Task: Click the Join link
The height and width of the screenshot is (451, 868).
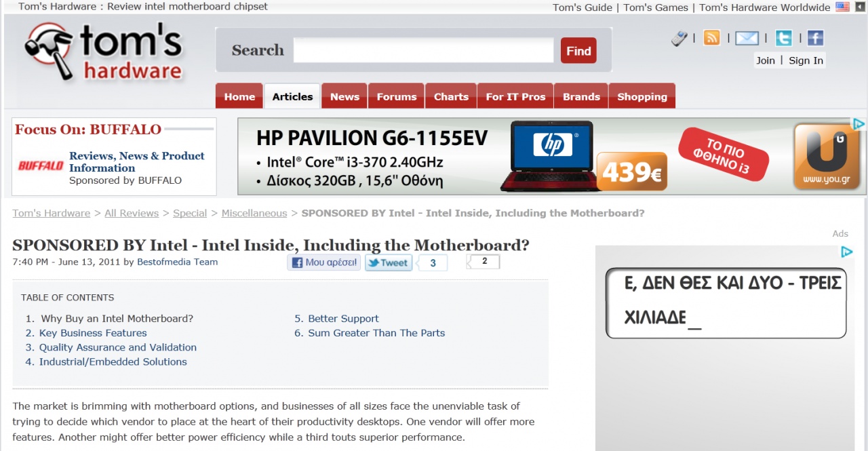Action: [x=766, y=60]
